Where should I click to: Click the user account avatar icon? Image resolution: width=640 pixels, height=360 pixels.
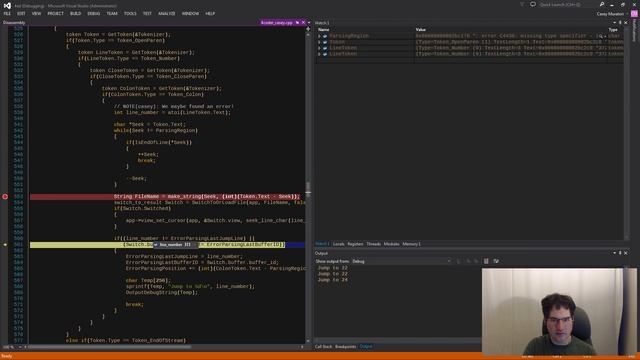point(634,14)
